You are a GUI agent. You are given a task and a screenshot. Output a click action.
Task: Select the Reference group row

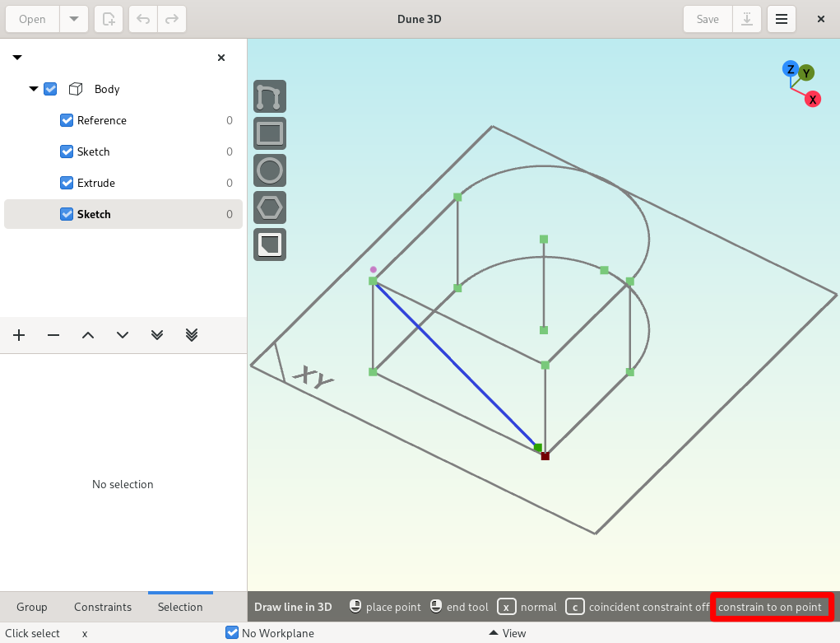(123, 120)
